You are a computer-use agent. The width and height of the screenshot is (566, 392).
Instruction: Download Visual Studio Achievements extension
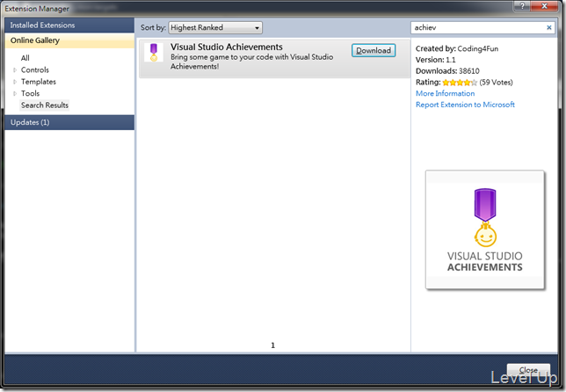(374, 50)
